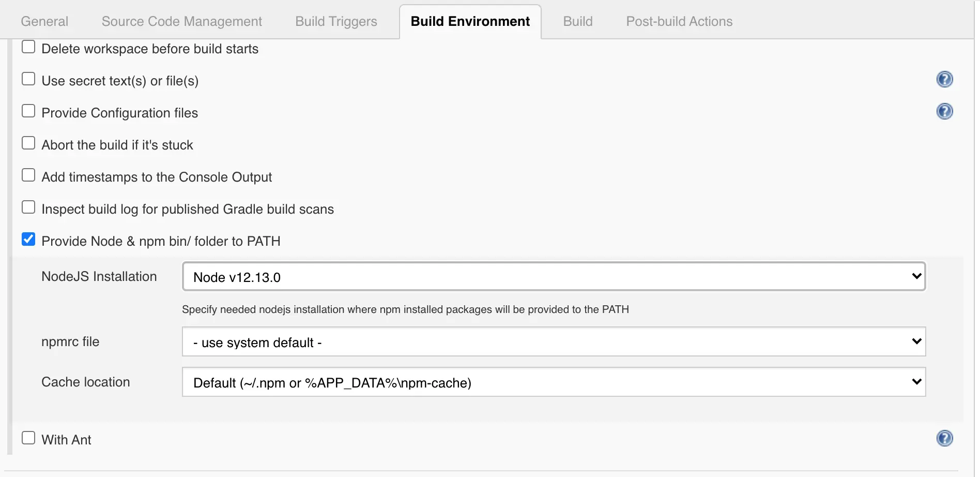Open help for Provide Configuration files
This screenshot has width=980, height=477.
point(944,111)
